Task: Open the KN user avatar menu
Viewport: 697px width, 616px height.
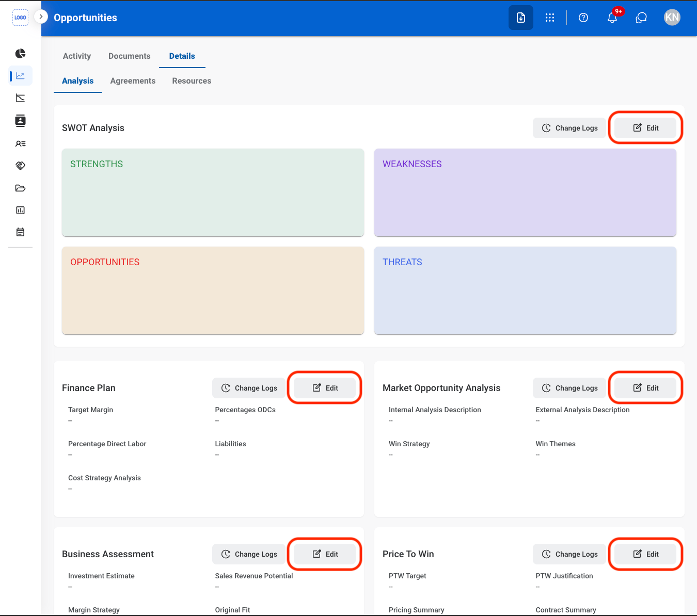Action: click(x=672, y=18)
